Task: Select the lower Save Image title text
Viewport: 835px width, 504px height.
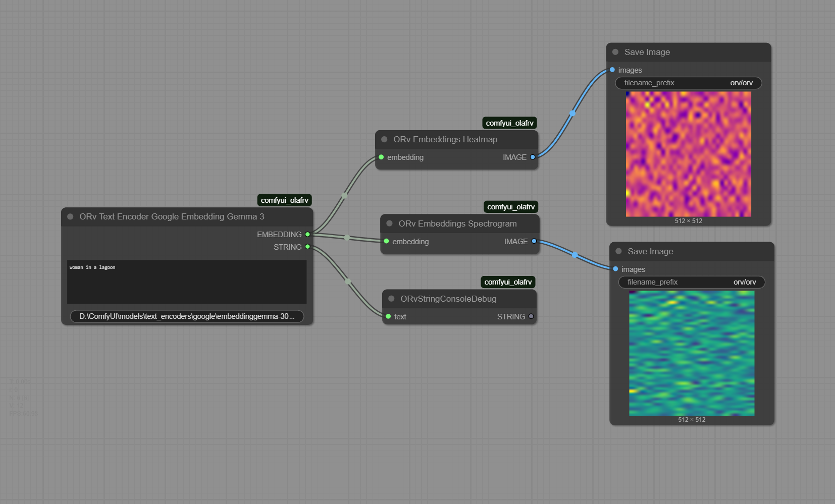Action: tap(650, 251)
